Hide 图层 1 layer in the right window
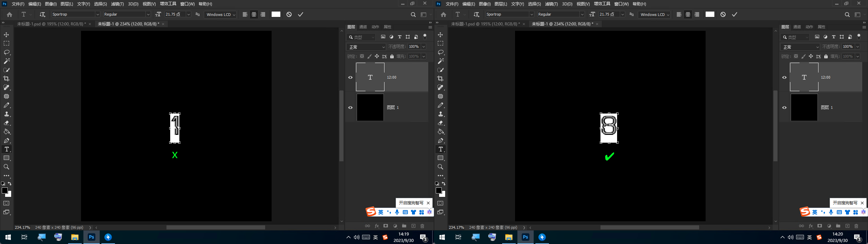The height and width of the screenshot is (244, 868). [x=784, y=107]
